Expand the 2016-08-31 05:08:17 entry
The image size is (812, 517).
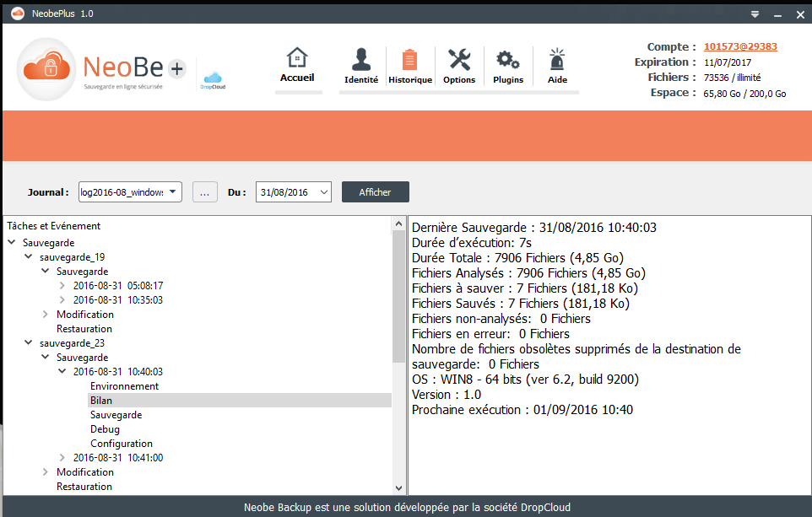[x=62, y=286]
